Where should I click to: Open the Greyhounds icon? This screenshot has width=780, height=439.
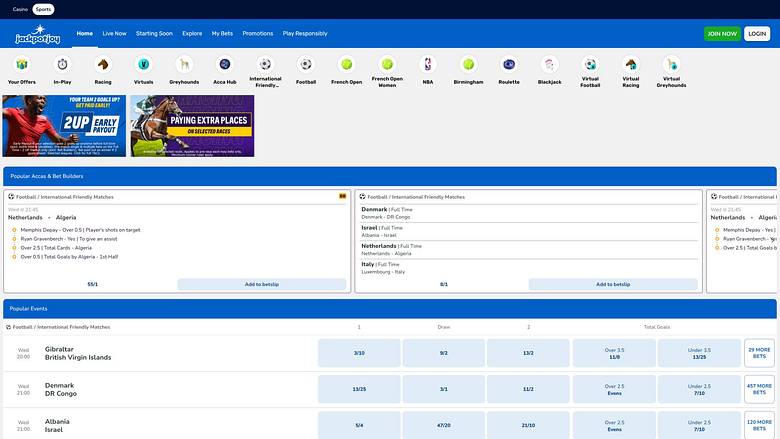point(184,65)
